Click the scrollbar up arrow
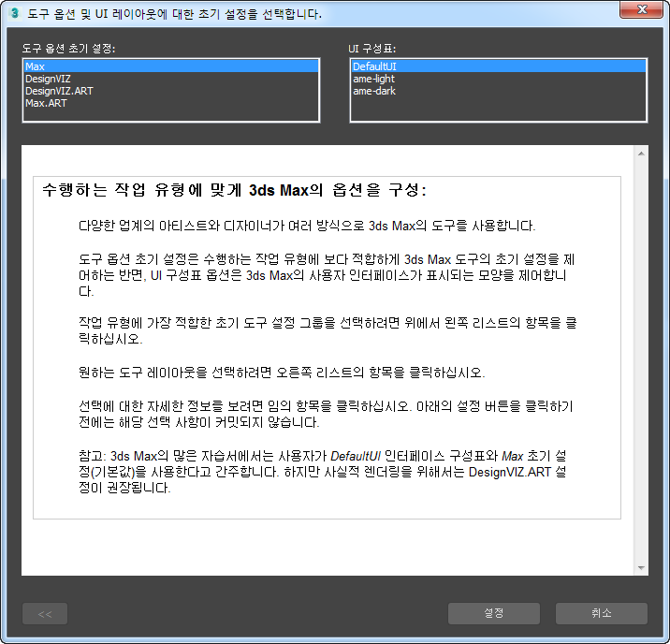 (x=641, y=154)
